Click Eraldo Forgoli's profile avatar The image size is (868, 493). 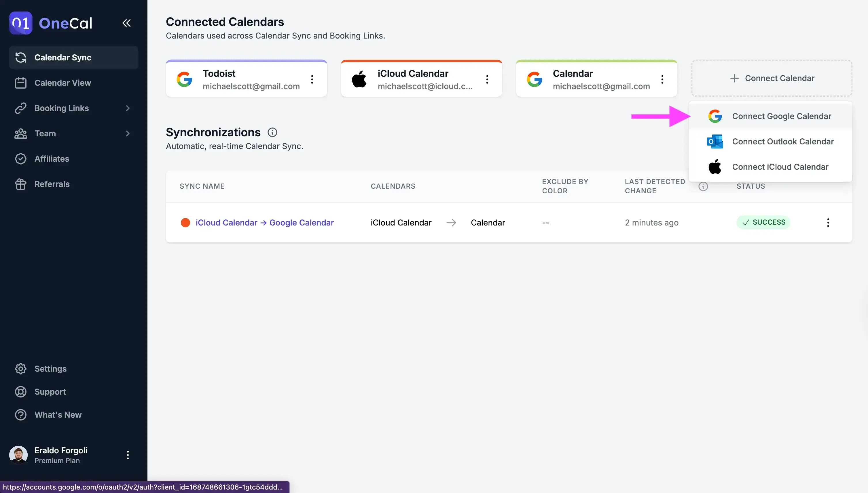tap(18, 455)
